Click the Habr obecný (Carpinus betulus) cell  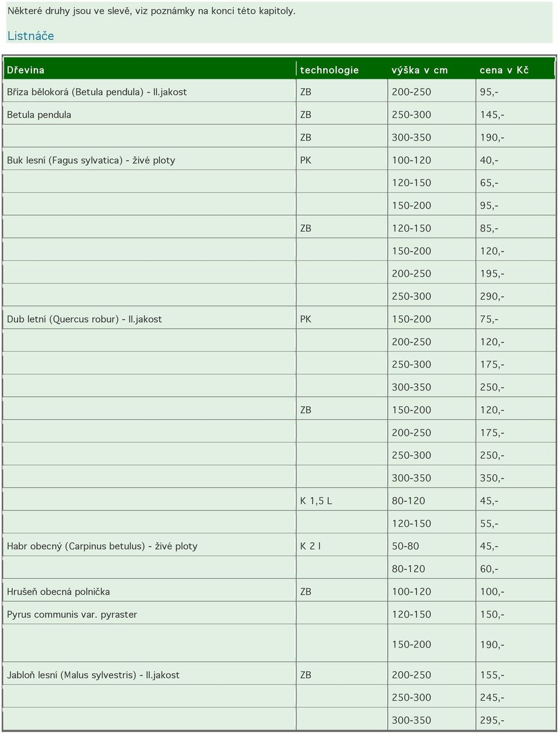(150, 546)
